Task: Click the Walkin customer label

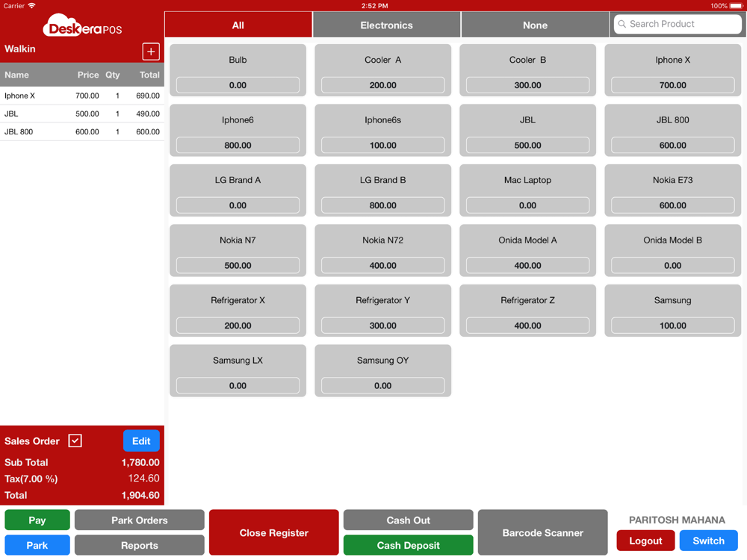Action: click(x=20, y=49)
